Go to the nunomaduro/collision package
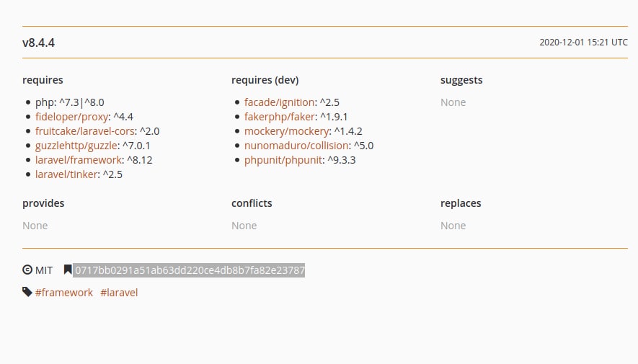Image resolution: width=638 pixels, height=364 pixels. (297, 146)
